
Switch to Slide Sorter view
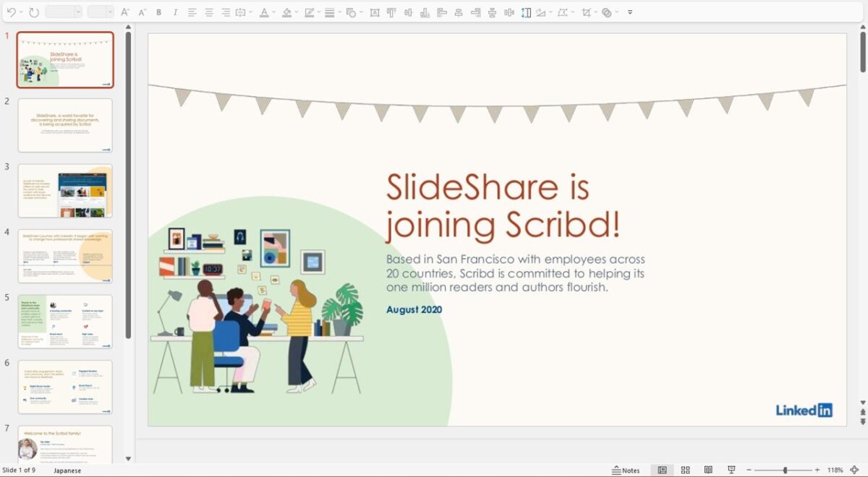[685, 470]
